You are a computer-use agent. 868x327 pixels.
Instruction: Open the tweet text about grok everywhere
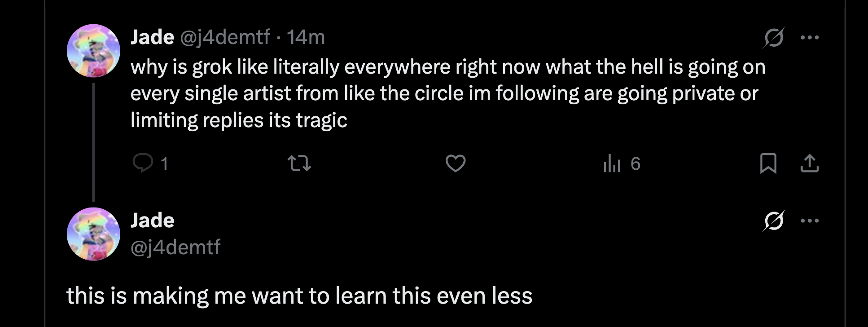tap(447, 93)
